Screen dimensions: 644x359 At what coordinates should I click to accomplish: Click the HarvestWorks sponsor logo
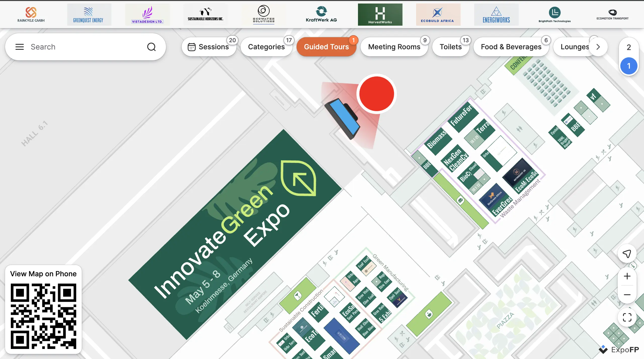click(380, 15)
